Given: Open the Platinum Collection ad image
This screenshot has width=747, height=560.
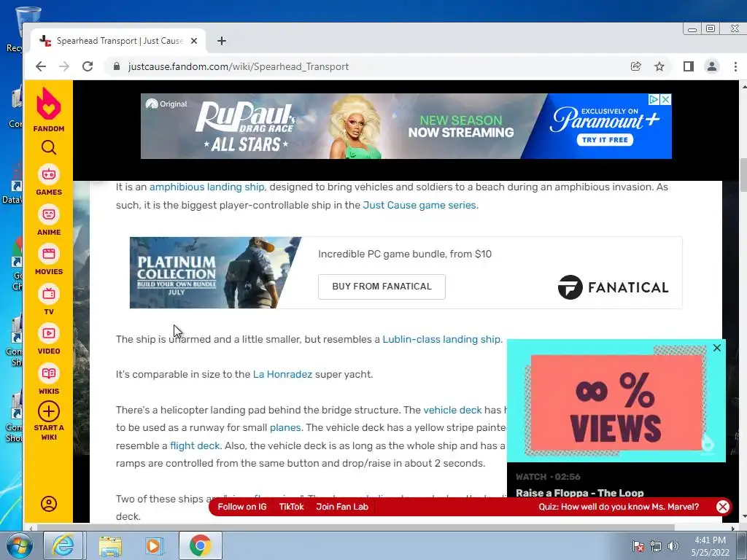Looking at the screenshot, I should point(215,273).
